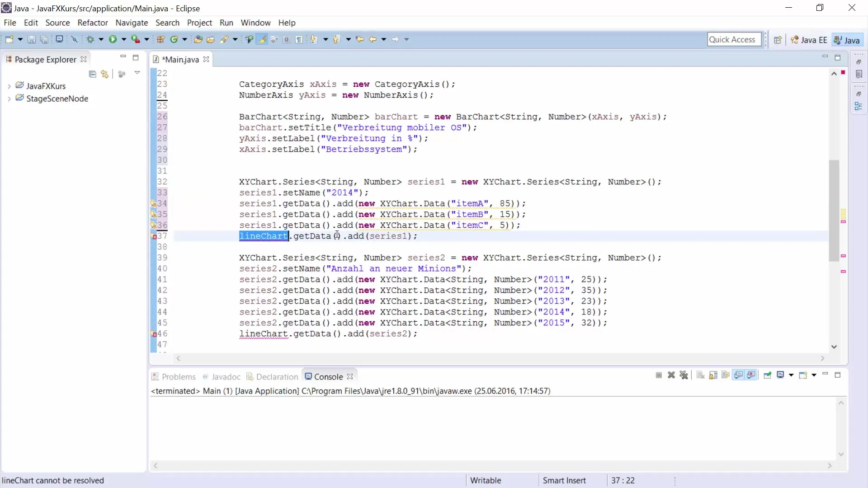868x488 pixels.
Task: Open the Project menu
Action: [199, 23]
